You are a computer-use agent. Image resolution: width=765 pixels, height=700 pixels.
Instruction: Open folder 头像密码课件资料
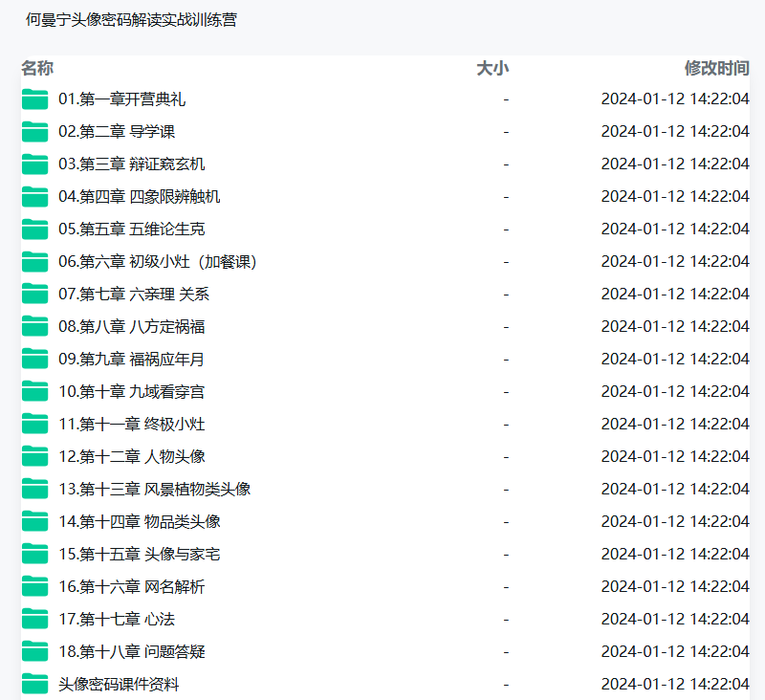119,684
